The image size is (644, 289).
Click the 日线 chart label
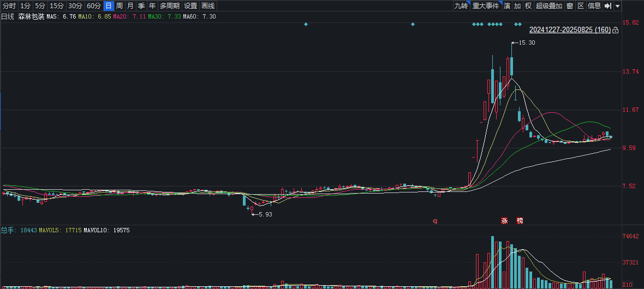click(8, 17)
